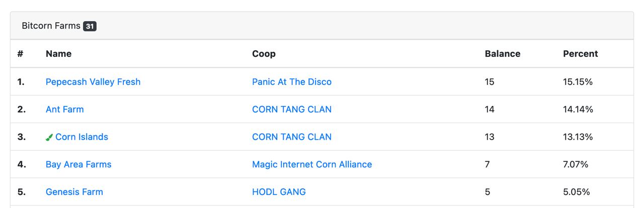Click the green icon beside Corn Islands
The height and width of the screenshot is (208, 644).
point(49,137)
